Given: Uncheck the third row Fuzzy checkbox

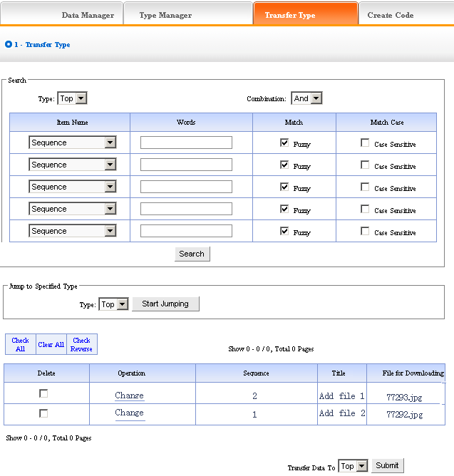Looking at the screenshot, I should (284, 187).
